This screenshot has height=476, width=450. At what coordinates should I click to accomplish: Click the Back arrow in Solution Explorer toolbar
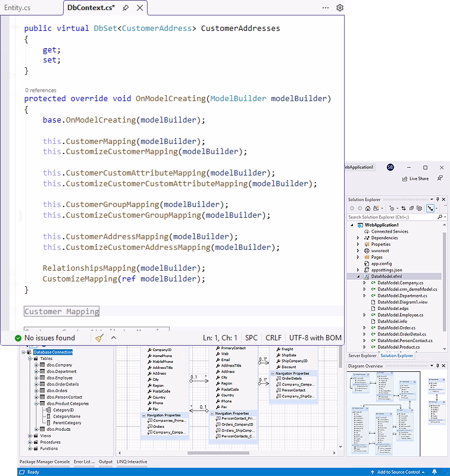pos(352,208)
